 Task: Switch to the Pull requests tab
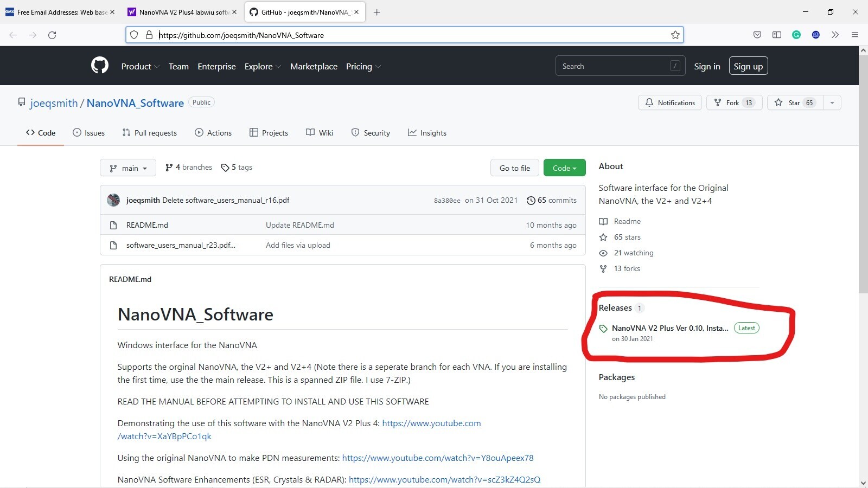tap(150, 133)
